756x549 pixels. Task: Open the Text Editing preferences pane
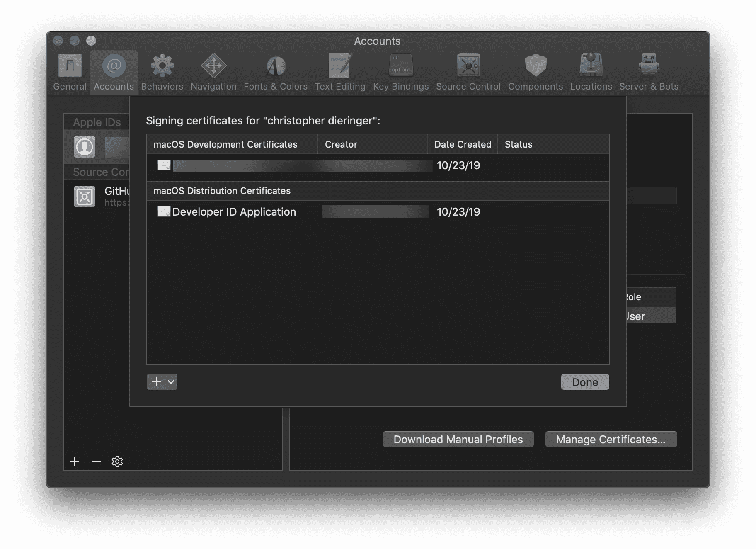click(x=340, y=72)
